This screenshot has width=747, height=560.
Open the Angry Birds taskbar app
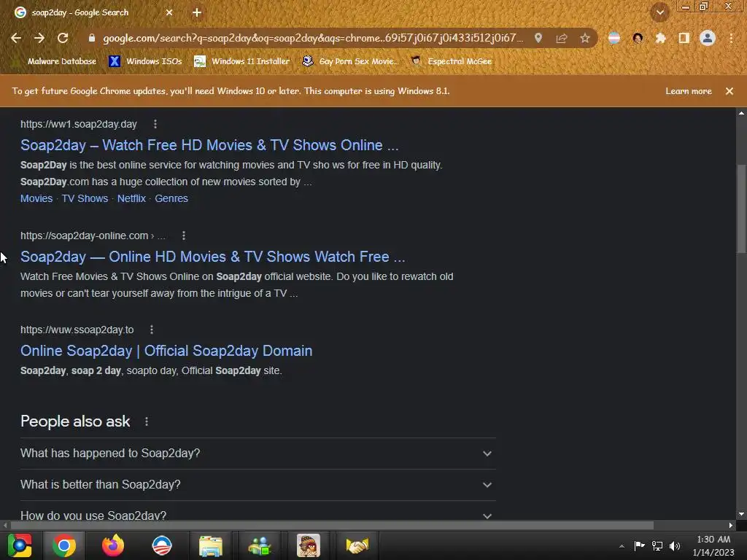coord(309,545)
